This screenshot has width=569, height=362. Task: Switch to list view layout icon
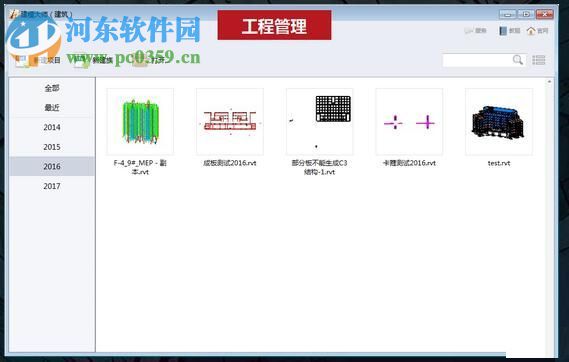pos(539,60)
